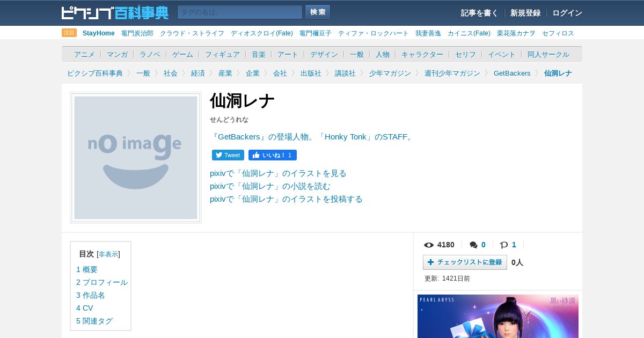The width and height of the screenshot is (644, 338).
Task: Jump to 5 関連タグ section
Action: (94, 321)
